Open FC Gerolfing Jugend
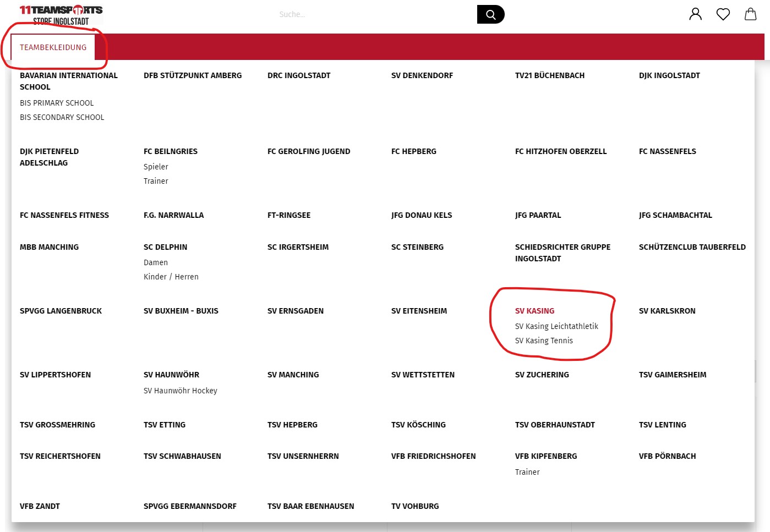 click(309, 151)
